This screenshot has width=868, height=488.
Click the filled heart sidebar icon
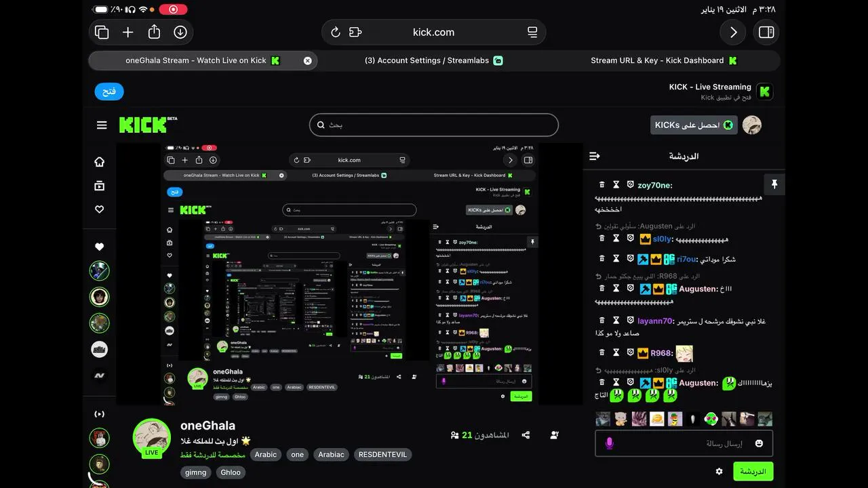click(x=100, y=247)
